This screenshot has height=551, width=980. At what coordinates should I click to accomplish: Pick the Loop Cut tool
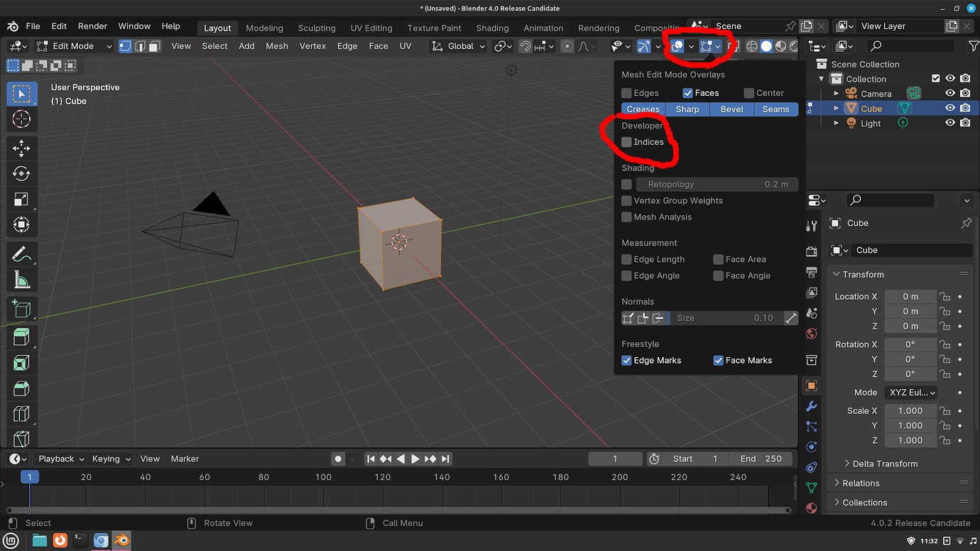point(21,414)
